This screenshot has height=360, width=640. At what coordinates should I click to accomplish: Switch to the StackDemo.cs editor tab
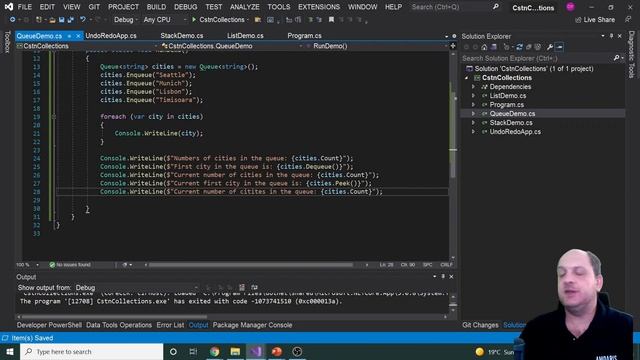click(182, 36)
